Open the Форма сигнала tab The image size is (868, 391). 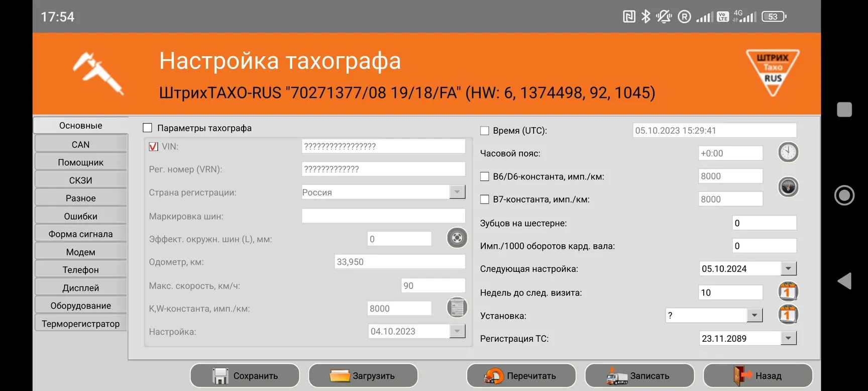click(x=80, y=234)
